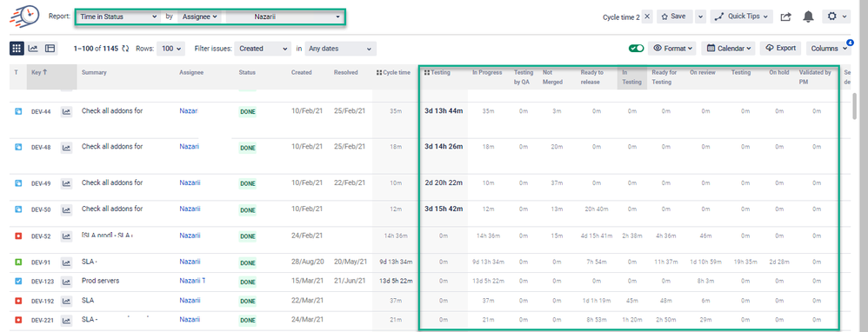Click the task type icon of DEV-123

coord(18,281)
